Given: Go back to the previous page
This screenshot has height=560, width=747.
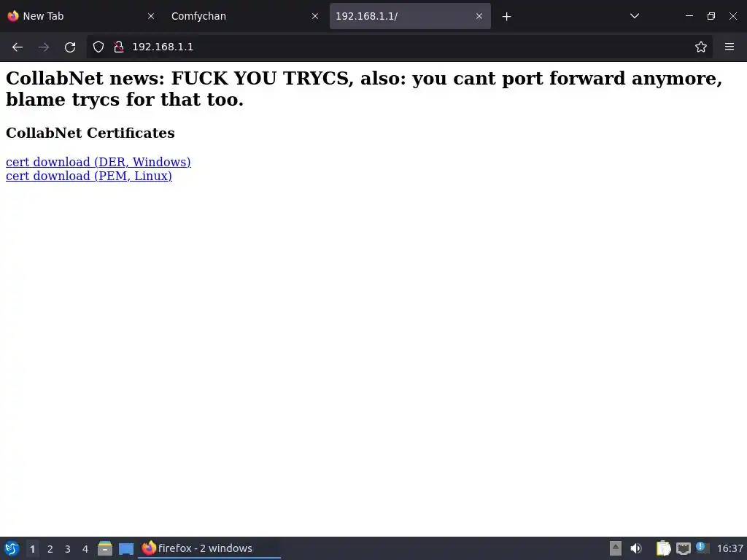Looking at the screenshot, I should coord(18,47).
